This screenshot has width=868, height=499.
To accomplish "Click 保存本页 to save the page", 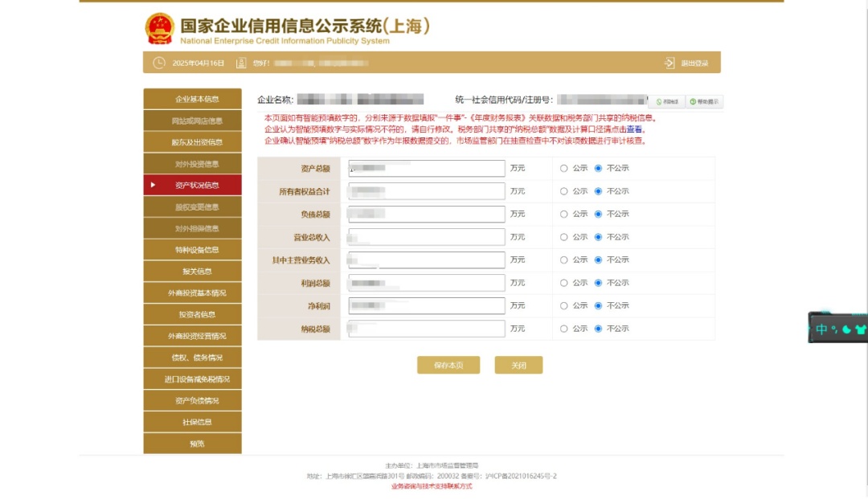I will 448,365.
